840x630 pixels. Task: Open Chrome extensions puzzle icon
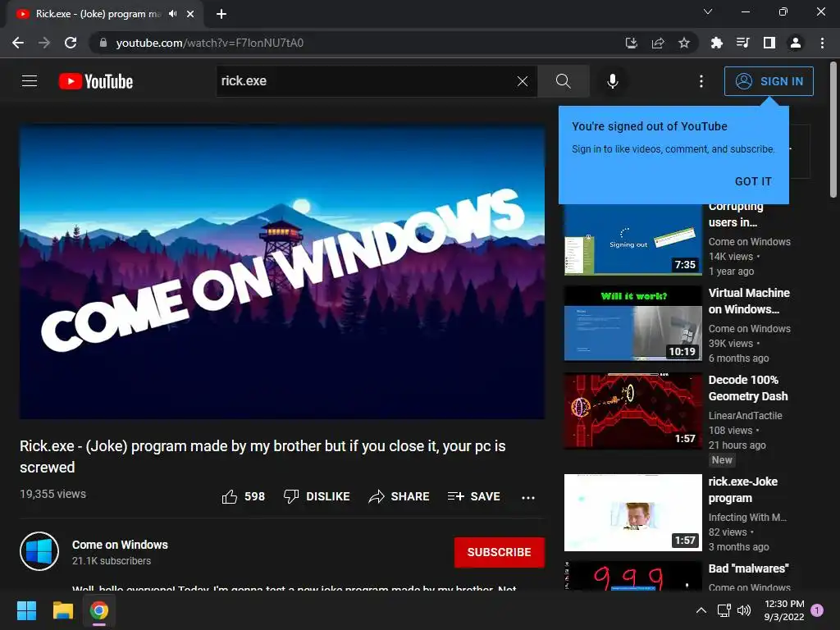coord(716,43)
